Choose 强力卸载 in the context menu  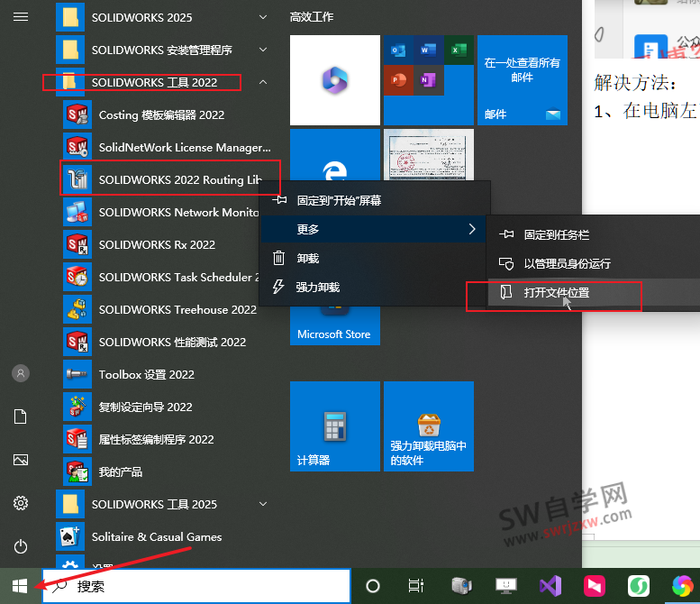pyautogui.click(x=373, y=287)
